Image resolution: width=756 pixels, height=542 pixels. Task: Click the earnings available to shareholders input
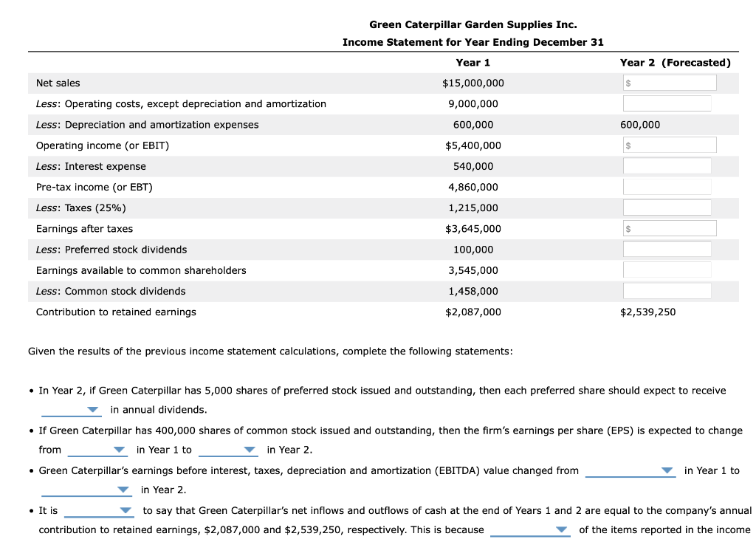pyautogui.click(x=667, y=270)
